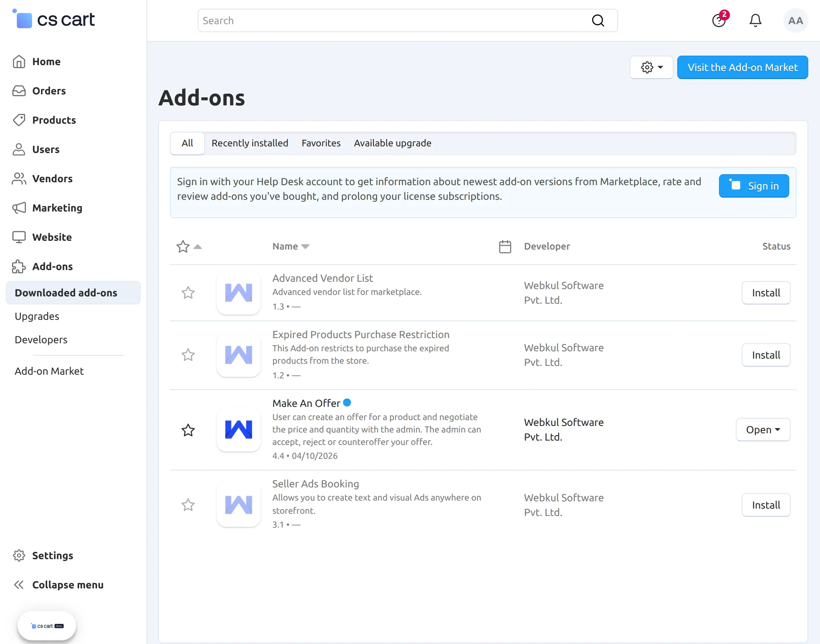Viewport: 820px width, 644px height.
Task: Click the Status column header
Action: (776, 246)
